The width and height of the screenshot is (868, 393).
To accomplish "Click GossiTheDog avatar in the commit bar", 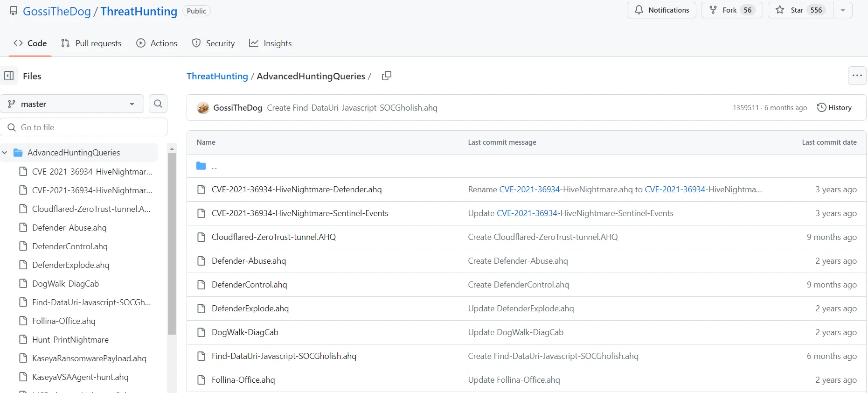I will point(203,108).
